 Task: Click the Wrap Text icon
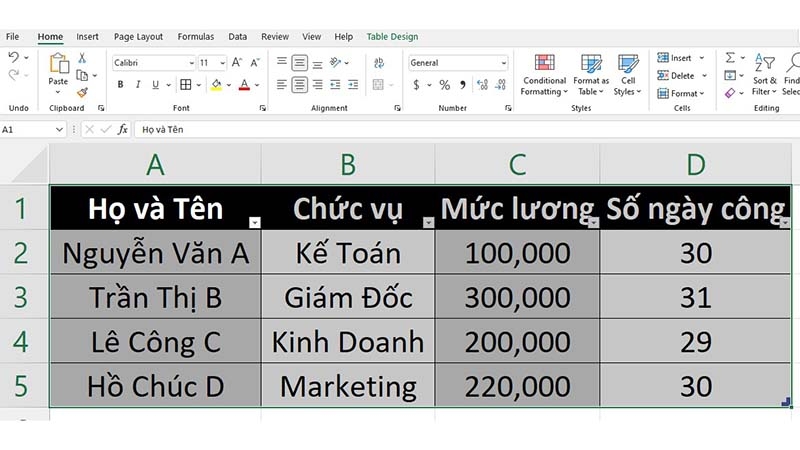(379, 63)
